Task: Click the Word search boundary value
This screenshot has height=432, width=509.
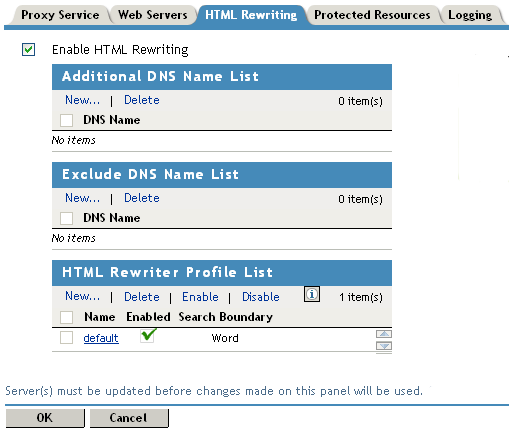Action: coord(225,338)
